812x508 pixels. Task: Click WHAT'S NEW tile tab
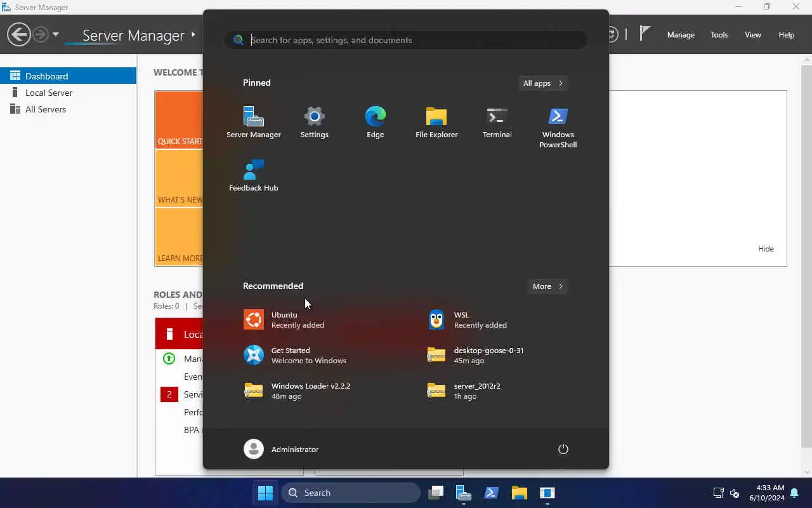click(180, 179)
